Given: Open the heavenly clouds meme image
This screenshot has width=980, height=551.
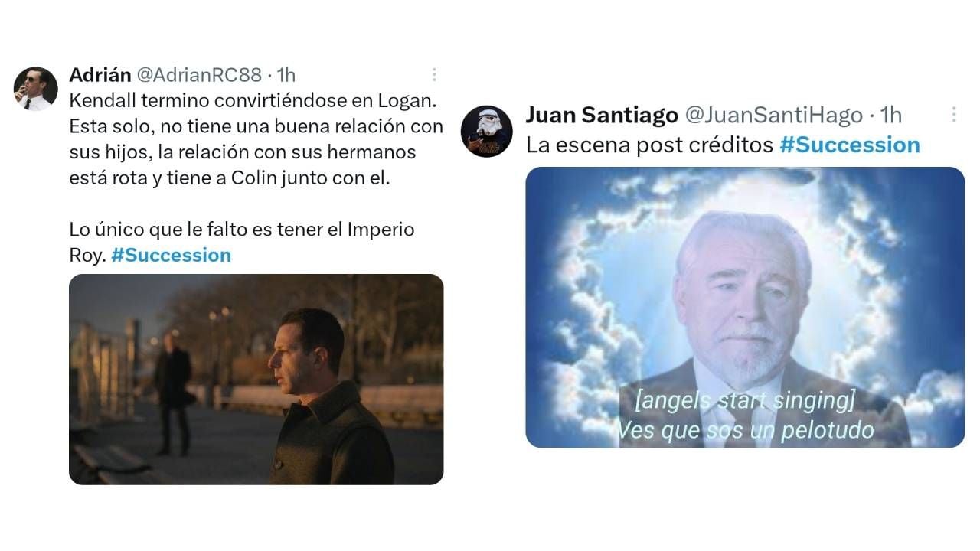Looking at the screenshot, I should 745,307.
